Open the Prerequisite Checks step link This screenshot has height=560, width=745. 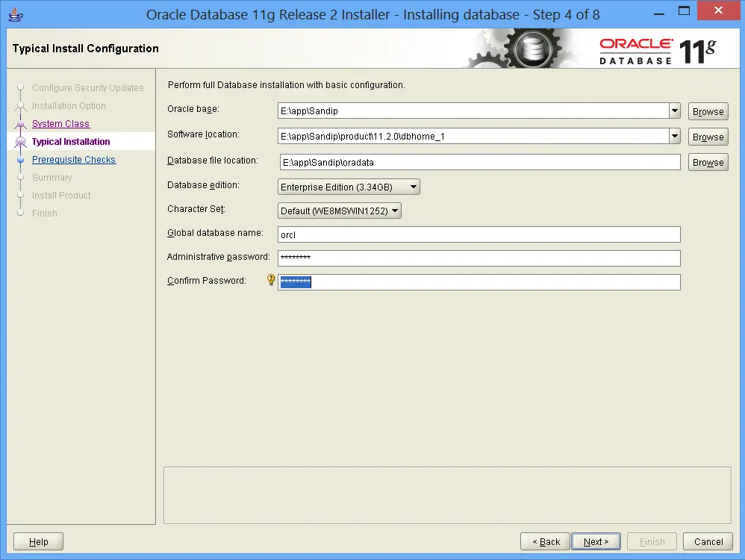tap(74, 159)
